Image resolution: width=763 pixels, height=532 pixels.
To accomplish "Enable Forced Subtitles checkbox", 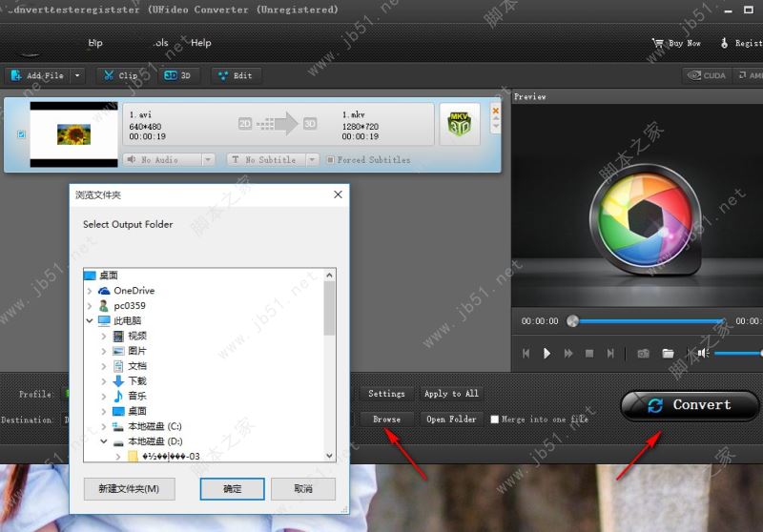I will pos(330,159).
